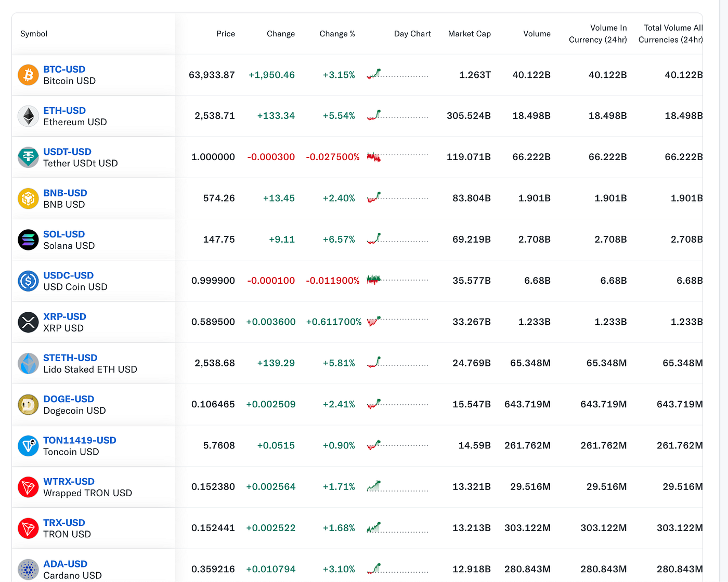Open the ETH-USD day chart sparkline

point(398,115)
